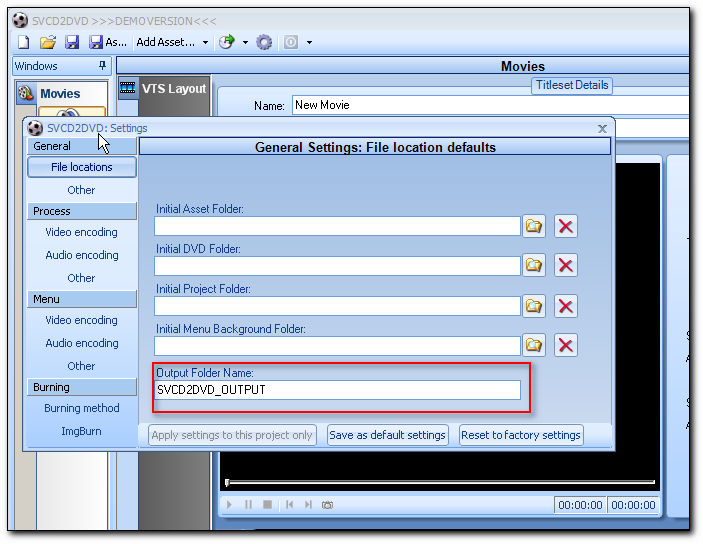Select the Movies panel item
Viewport: 703px width, 544px height.
[62, 93]
